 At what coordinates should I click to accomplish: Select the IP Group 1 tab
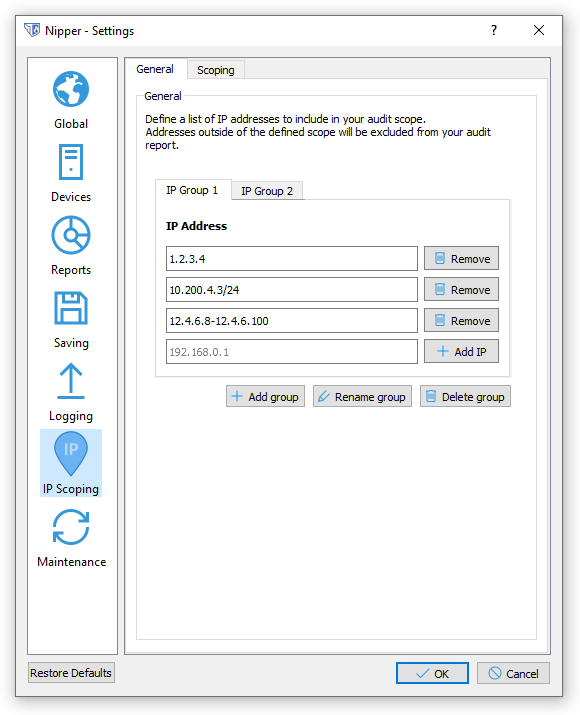(192, 190)
